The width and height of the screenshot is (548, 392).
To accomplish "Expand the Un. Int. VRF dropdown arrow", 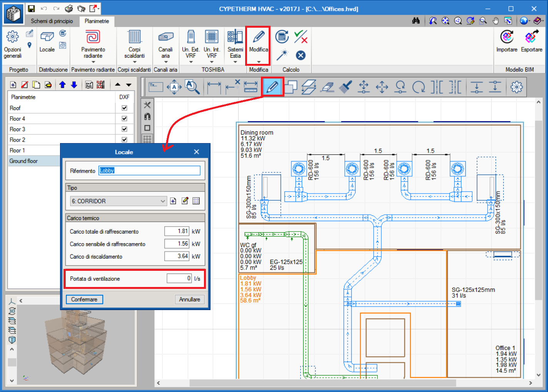I will coord(212,62).
